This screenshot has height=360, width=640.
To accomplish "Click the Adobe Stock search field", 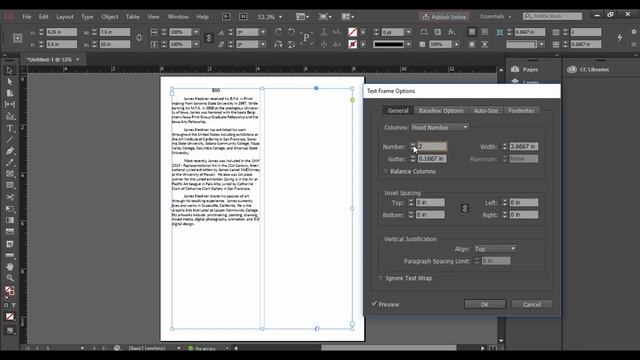I will [x=552, y=16].
